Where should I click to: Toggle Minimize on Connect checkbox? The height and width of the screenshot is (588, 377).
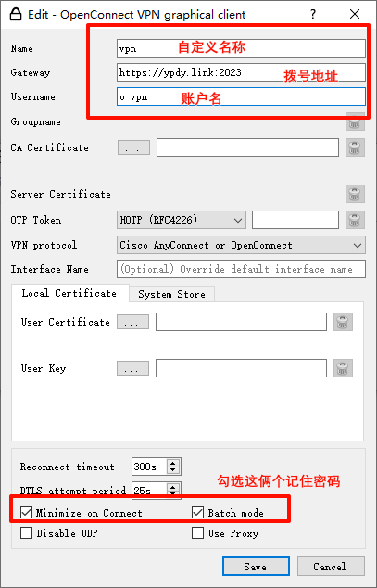[x=26, y=513]
